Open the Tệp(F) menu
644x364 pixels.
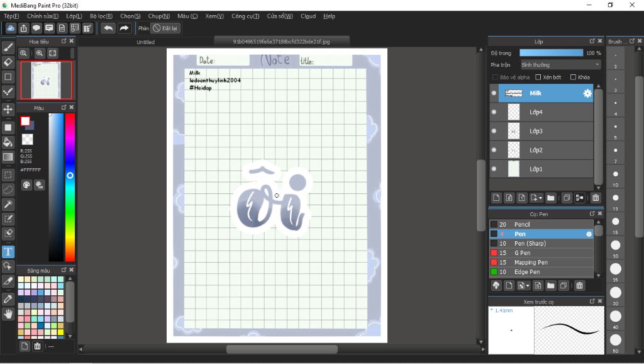[x=11, y=16]
